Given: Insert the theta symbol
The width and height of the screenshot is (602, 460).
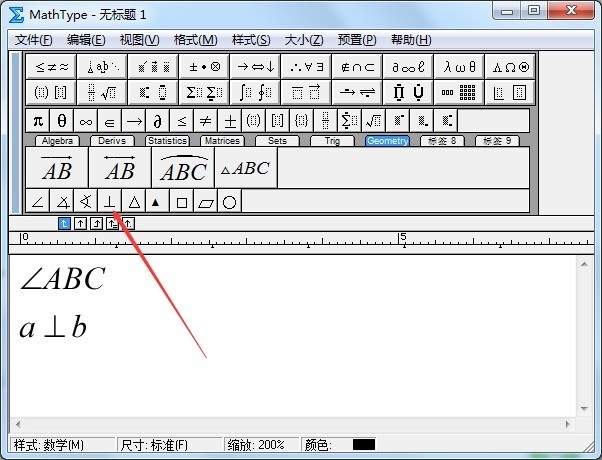Looking at the screenshot, I should coord(61,121).
